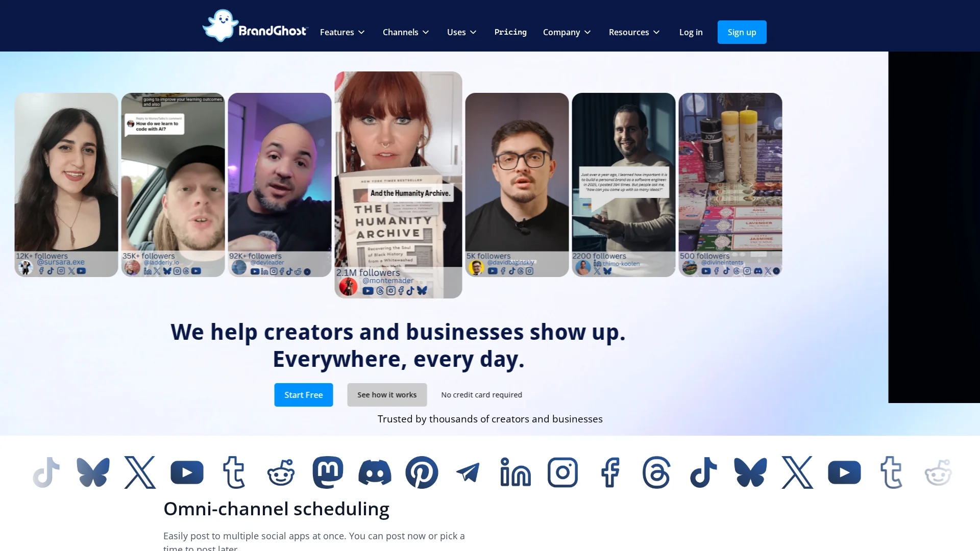
Task: Open the @sursara.exe creator card
Action: [x=66, y=185]
